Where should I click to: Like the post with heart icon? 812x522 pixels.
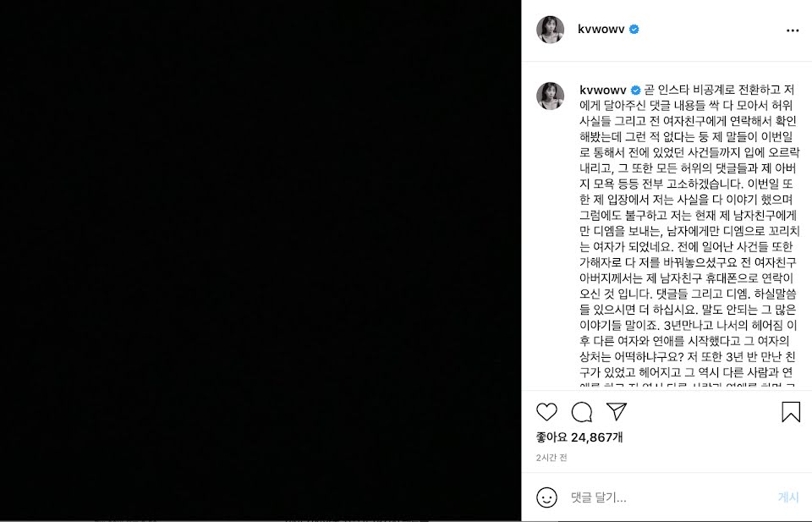click(x=546, y=412)
